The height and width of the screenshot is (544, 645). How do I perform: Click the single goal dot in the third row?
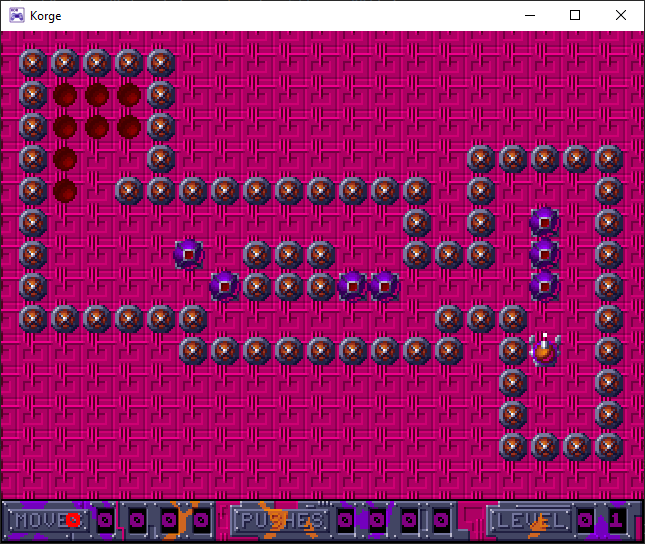point(65,159)
